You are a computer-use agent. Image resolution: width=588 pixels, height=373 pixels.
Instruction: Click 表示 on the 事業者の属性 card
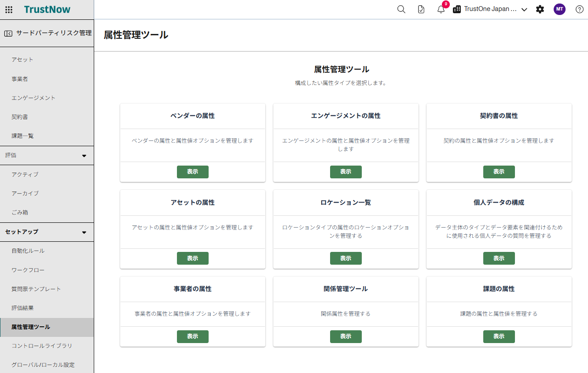click(193, 336)
